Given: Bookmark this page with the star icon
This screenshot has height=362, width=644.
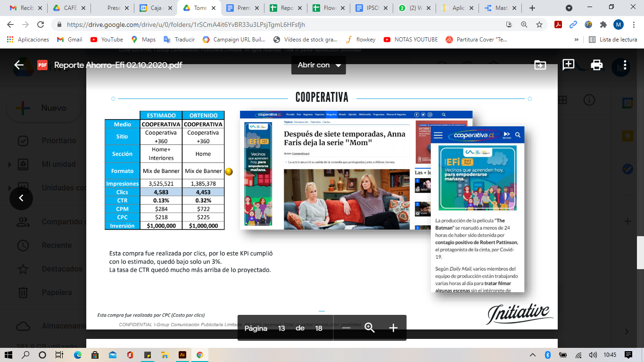Looking at the screenshot, I should point(539,25).
